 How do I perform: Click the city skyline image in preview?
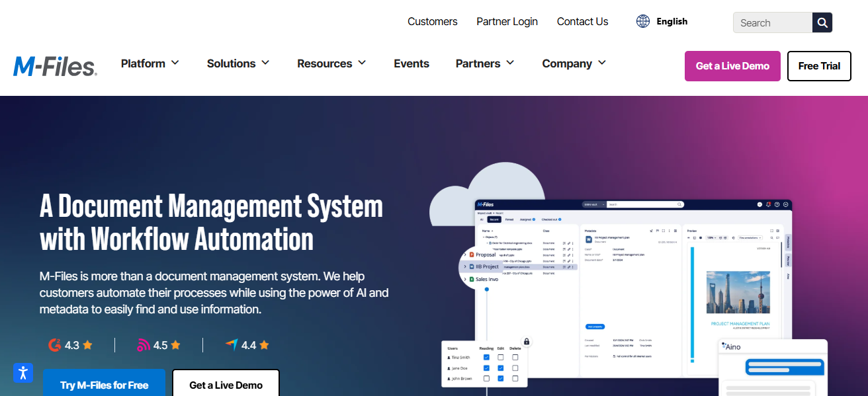coord(738,292)
